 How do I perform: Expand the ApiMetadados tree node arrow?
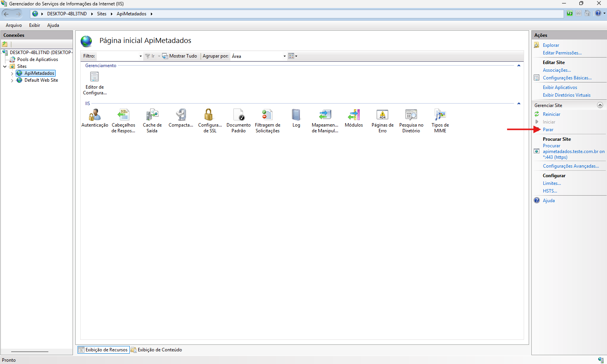12,74
